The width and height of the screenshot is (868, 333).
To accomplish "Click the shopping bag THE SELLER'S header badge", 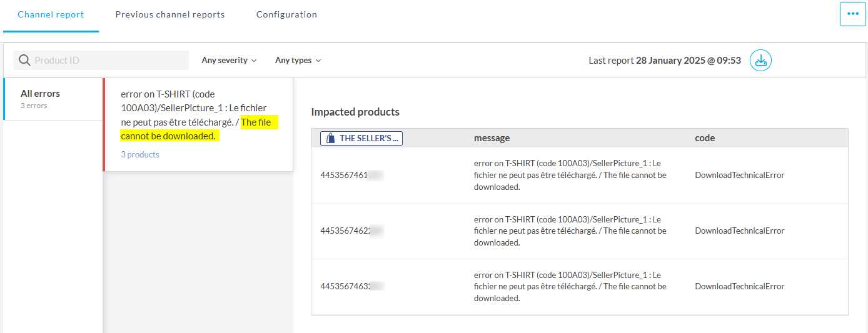I will pos(361,138).
